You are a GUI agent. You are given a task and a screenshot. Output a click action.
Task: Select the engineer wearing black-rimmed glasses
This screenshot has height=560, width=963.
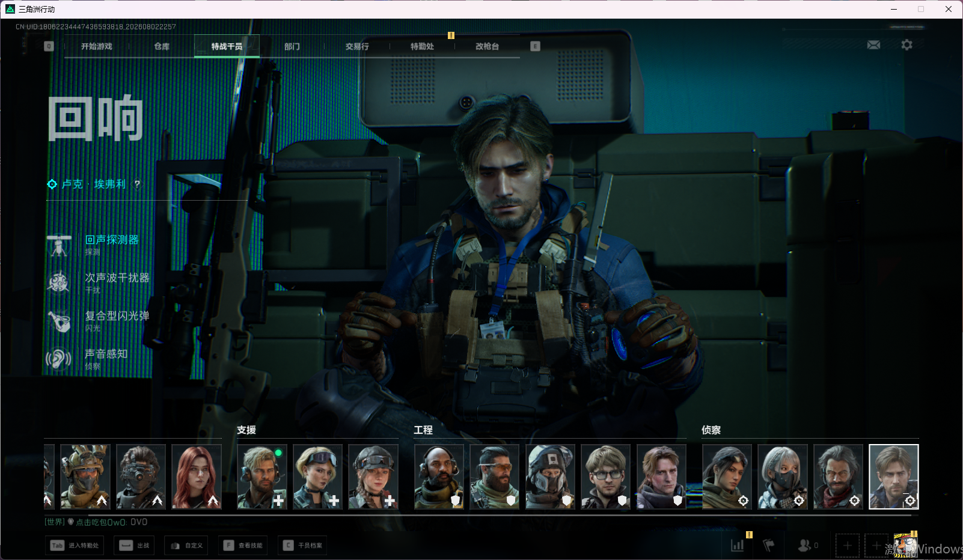pos(606,477)
